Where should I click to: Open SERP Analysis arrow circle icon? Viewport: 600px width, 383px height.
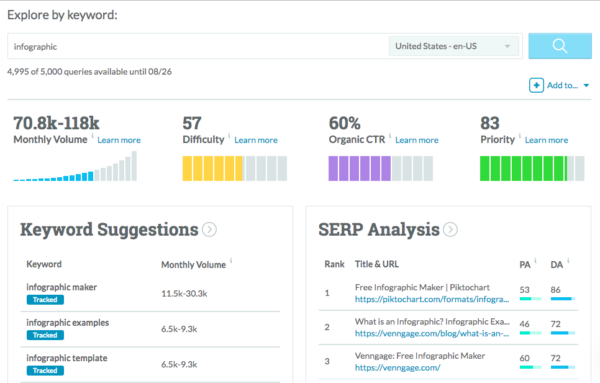pyautogui.click(x=450, y=230)
